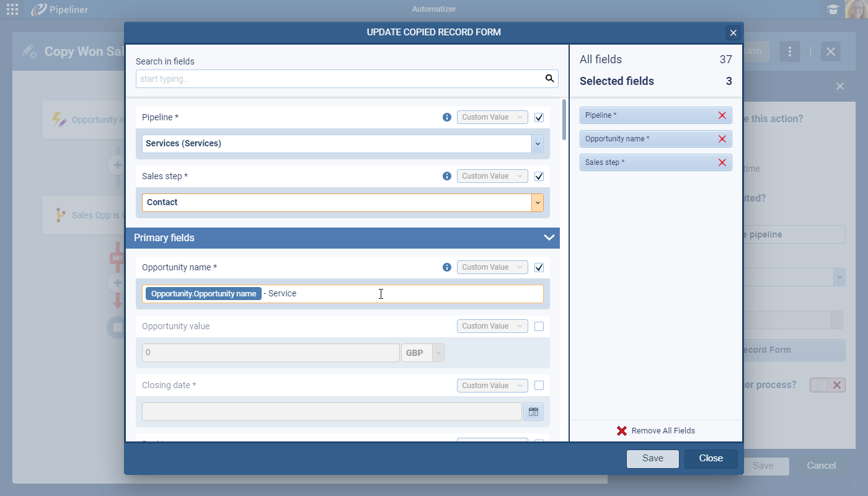Click the info icon beside Sales step
Image resolution: width=868 pixels, height=496 pixels.
click(447, 176)
